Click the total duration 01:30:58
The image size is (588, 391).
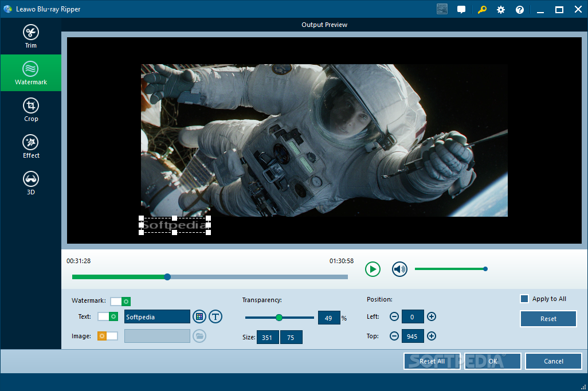[341, 261]
